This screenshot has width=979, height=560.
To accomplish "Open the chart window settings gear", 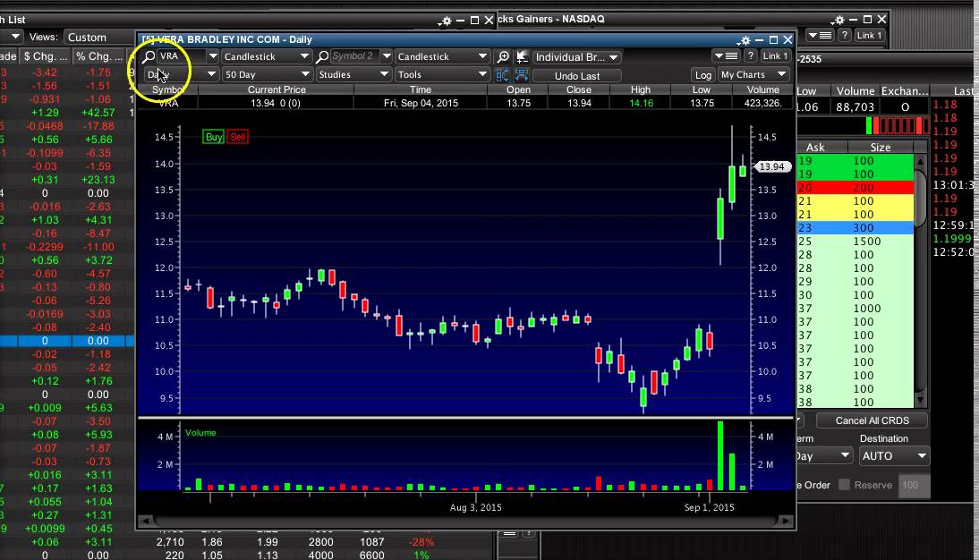I will 744,40.
